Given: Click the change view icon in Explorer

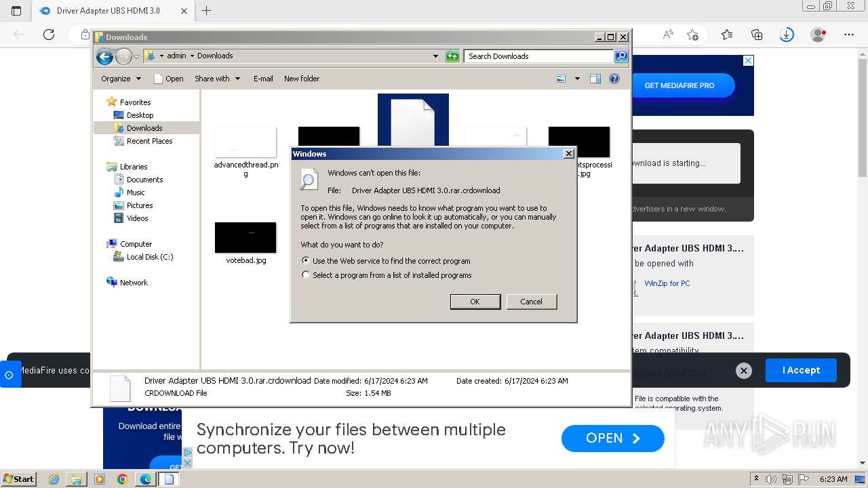Looking at the screenshot, I should (561, 79).
